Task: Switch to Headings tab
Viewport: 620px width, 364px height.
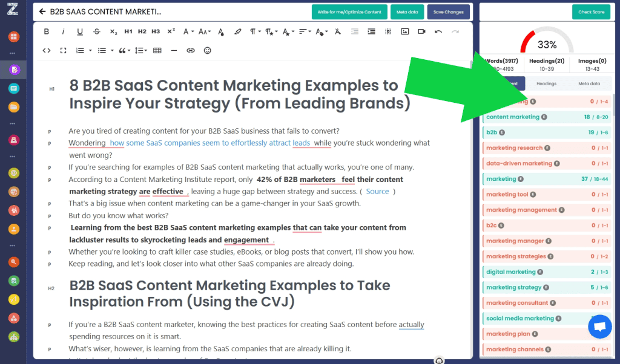Action: click(546, 83)
